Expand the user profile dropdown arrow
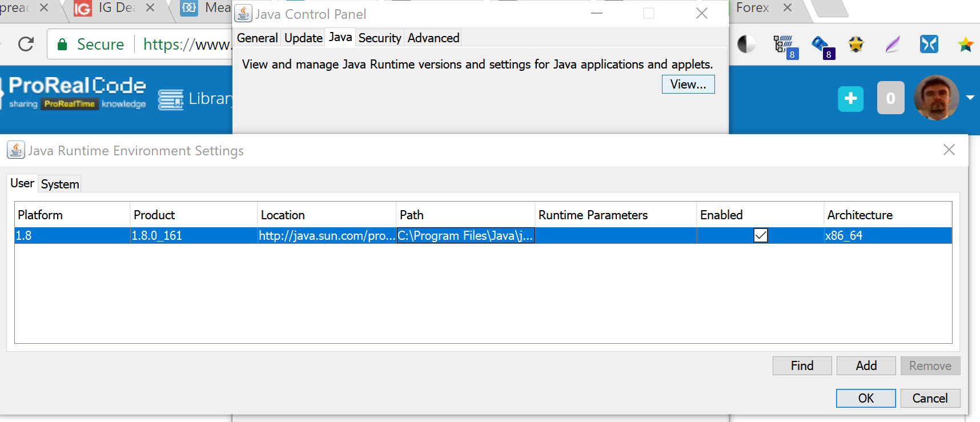This screenshot has width=980, height=422. (x=970, y=98)
